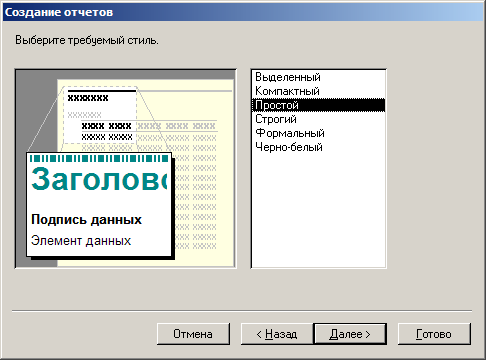
Task: Proceed with the Далее button
Action: pos(350,334)
